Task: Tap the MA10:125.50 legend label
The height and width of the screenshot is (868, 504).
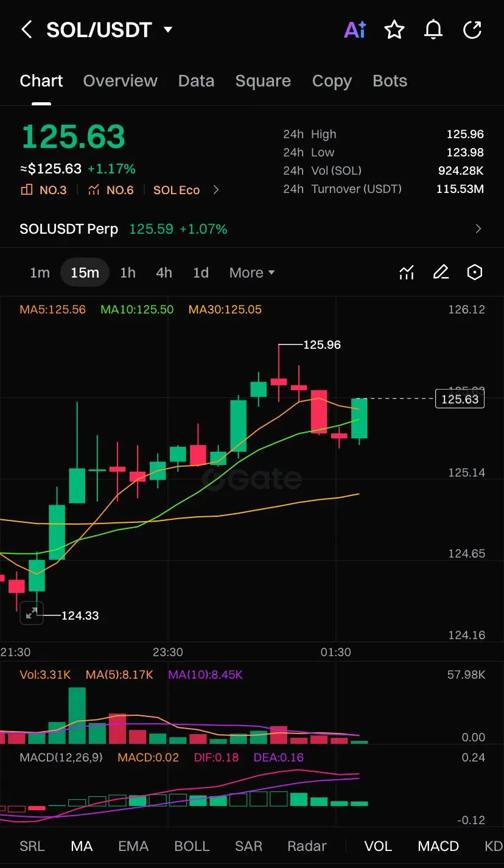Action: click(x=137, y=309)
